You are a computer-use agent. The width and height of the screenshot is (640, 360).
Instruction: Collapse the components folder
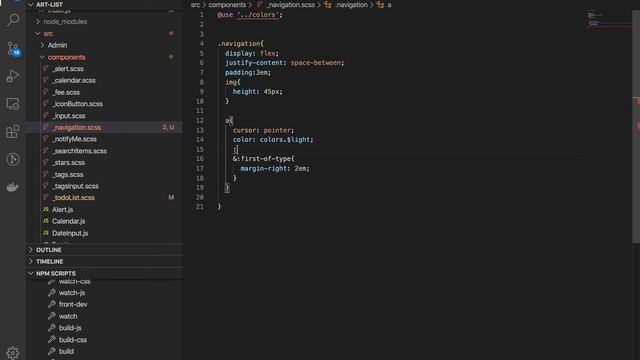(67, 57)
